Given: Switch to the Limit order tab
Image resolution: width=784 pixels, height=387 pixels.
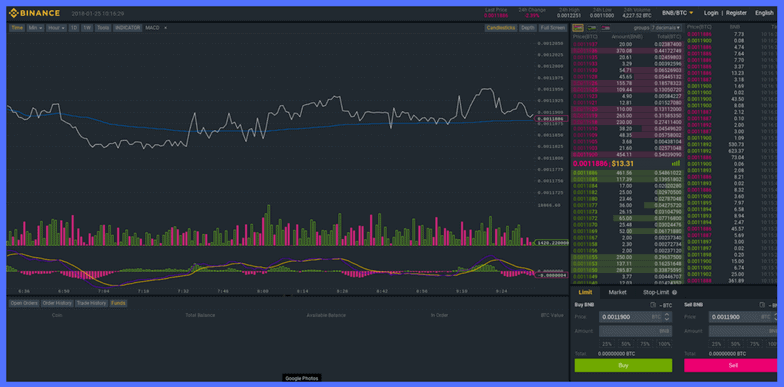Looking at the screenshot, I should tap(586, 292).
